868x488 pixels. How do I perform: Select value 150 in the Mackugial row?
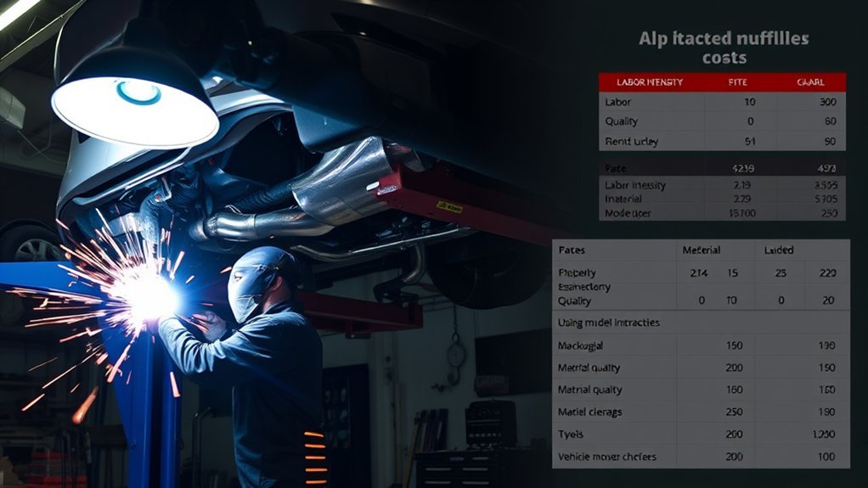[734, 345]
